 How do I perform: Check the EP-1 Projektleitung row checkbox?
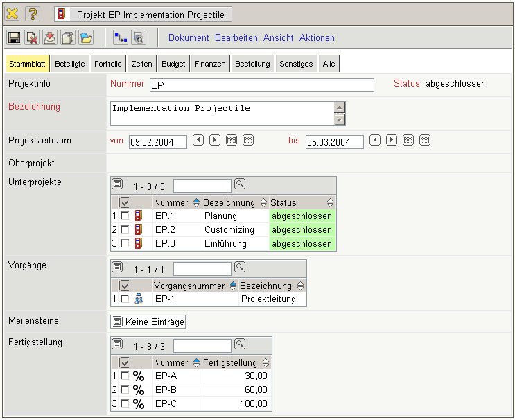[x=125, y=299]
